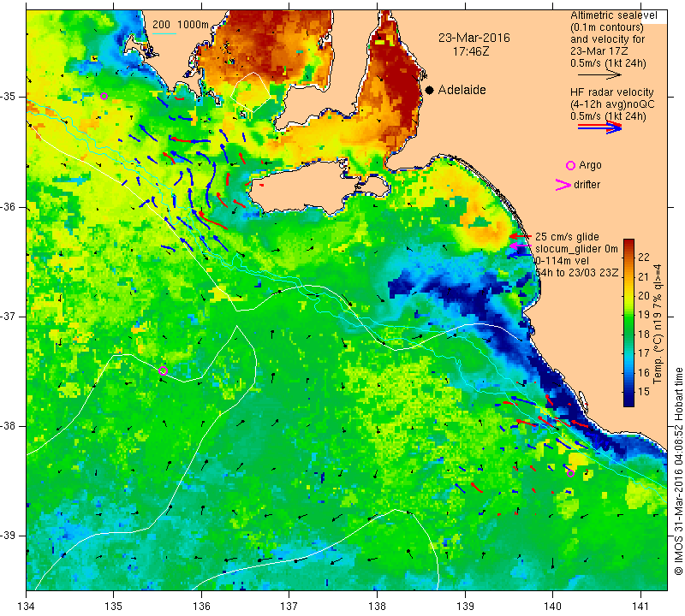Click the '54h to 23/03 23Z' text
Viewport: 685px width, 616px height.
[x=576, y=273]
